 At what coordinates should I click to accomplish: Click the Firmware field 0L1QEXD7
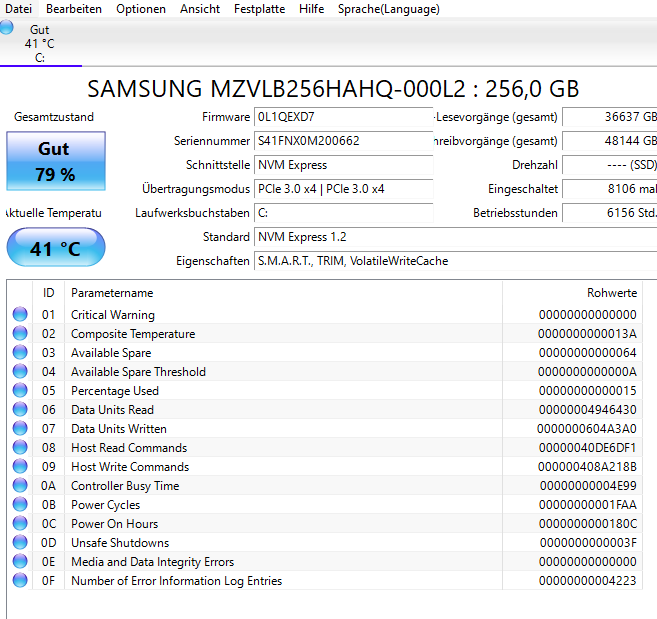[343, 117]
